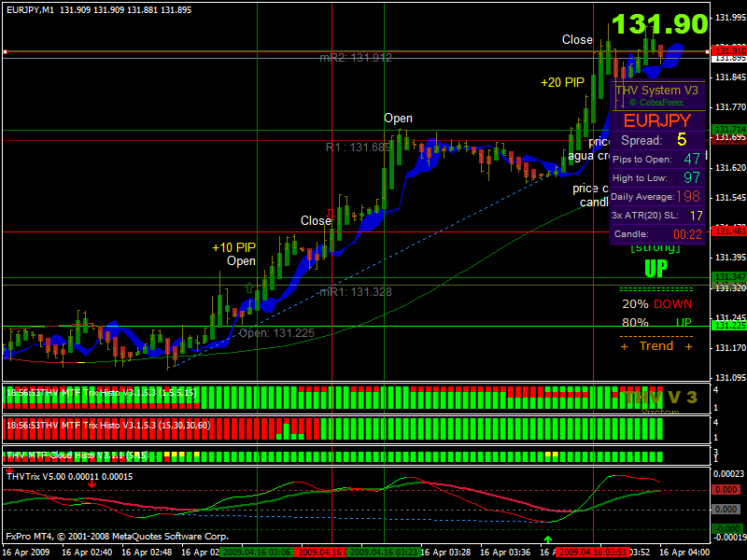Click the 131.995 price scale label
The image size is (747, 560).
(730, 17)
